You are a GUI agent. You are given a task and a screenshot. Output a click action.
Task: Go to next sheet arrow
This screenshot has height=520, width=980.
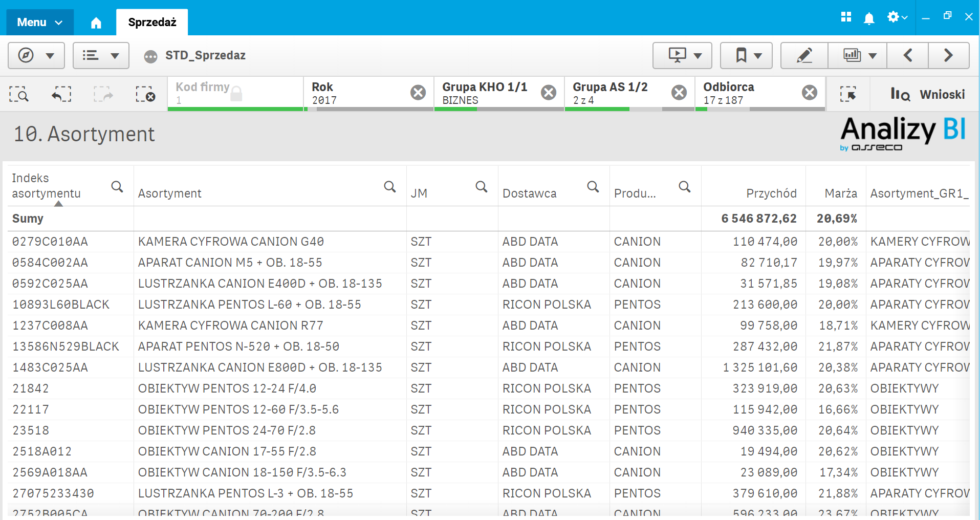[x=949, y=55]
